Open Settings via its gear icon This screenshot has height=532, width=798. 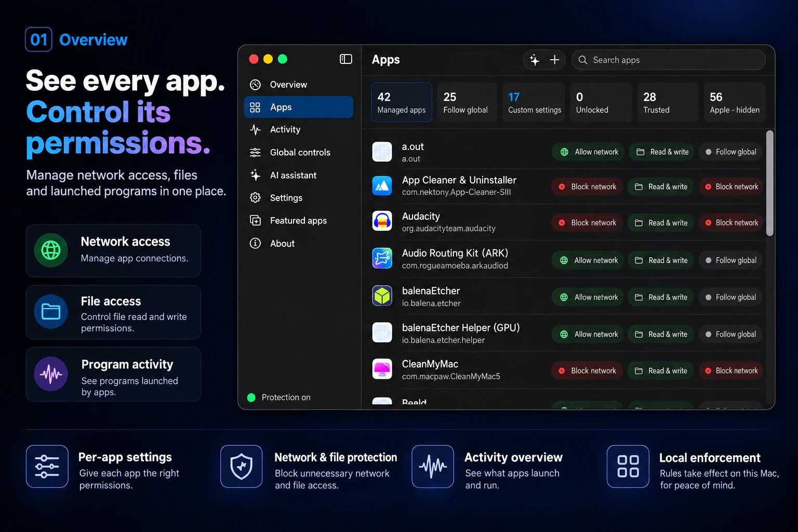pos(255,197)
